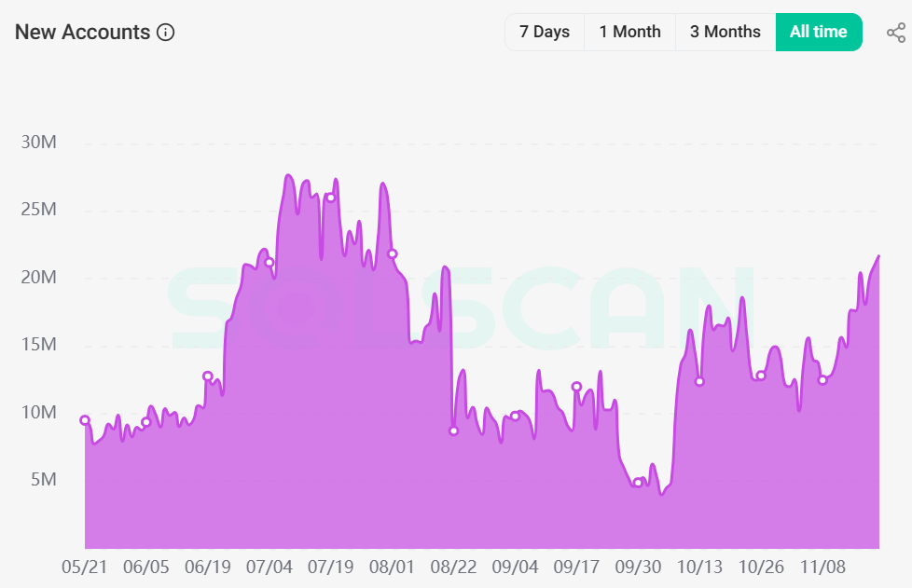Share the chart via share icon
The height and width of the screenshot is (588, 912).
(x=896, y=33)
